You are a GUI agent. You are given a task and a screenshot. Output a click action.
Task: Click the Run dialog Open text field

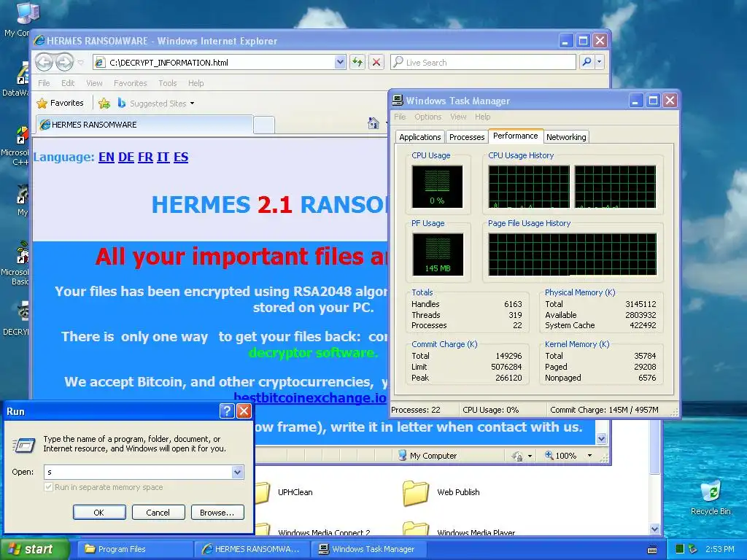tap(138, 472)
